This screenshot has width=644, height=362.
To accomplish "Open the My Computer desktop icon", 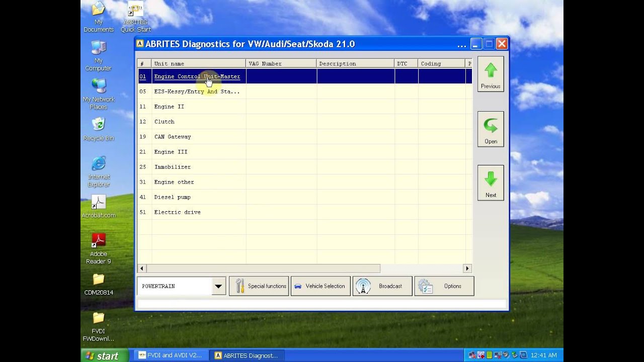I will tap(99, 56).
